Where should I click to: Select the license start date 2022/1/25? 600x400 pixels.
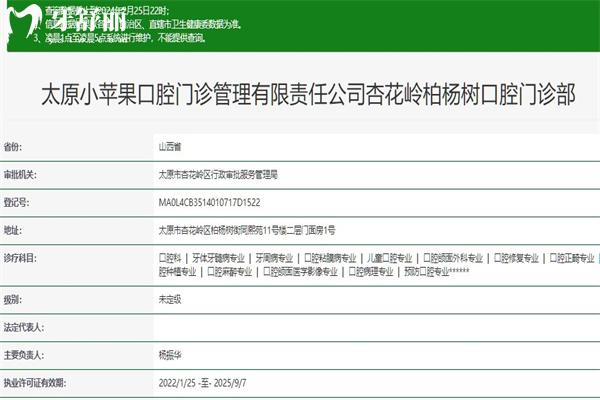177,383
